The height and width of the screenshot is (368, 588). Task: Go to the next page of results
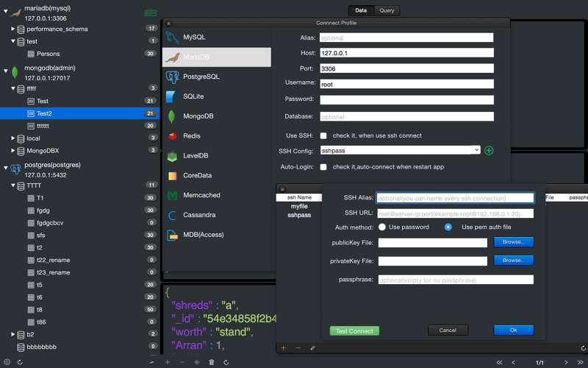pyautogui.click(x=566, y=362)
